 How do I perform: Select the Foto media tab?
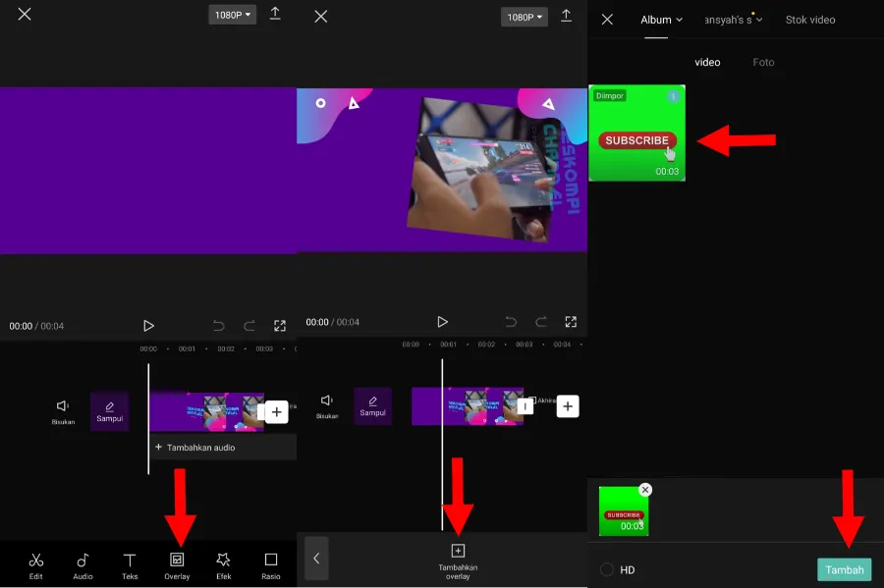(763, 62)
